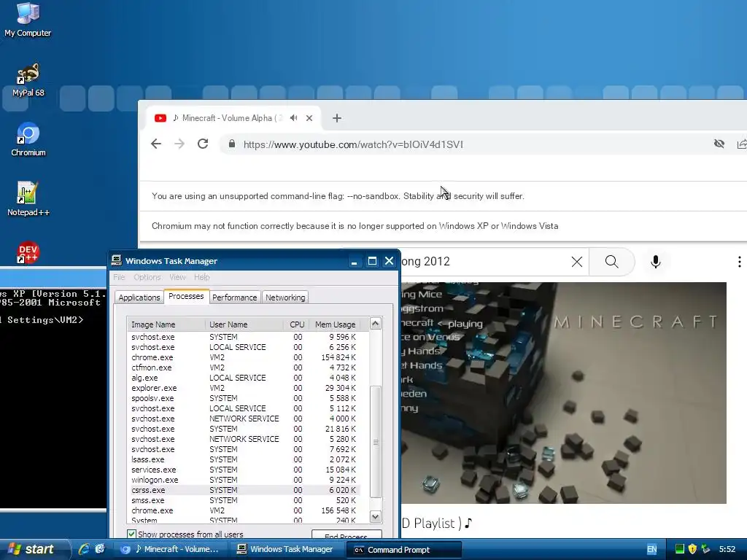This screenshot has height=560, width=747.
Task: Click the Security Center shield tray icon
Action: (x=693, y=549)
